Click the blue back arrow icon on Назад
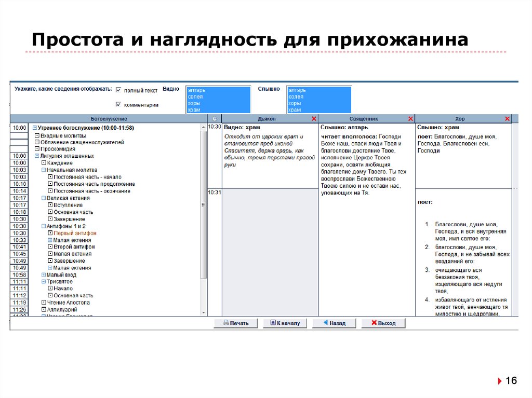The image size is (532, 398). 325,323
